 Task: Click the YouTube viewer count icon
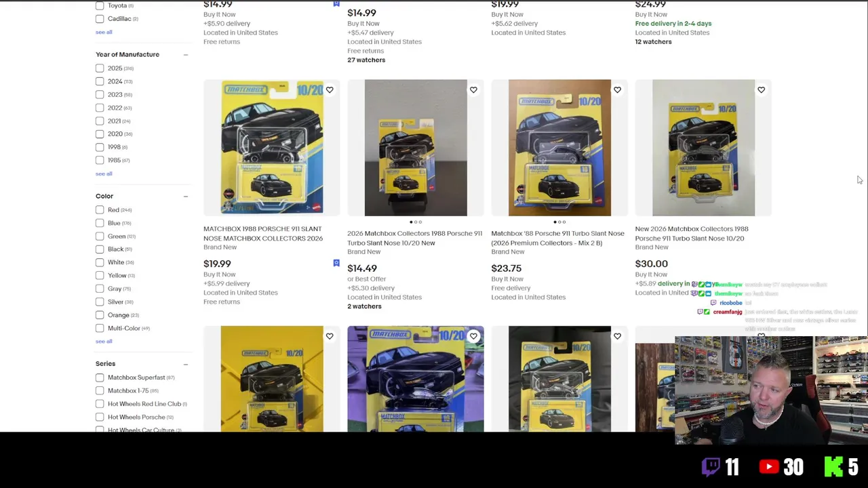point(769,466)
